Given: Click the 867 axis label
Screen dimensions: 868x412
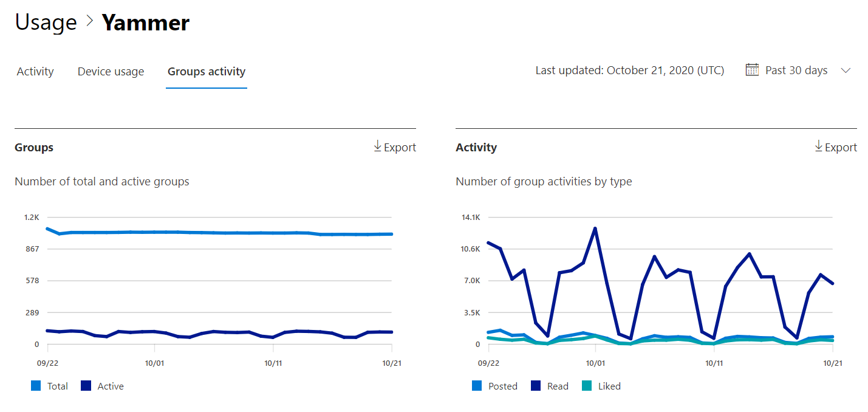Looking at the screenshot, I should click(x=32, y=249).
